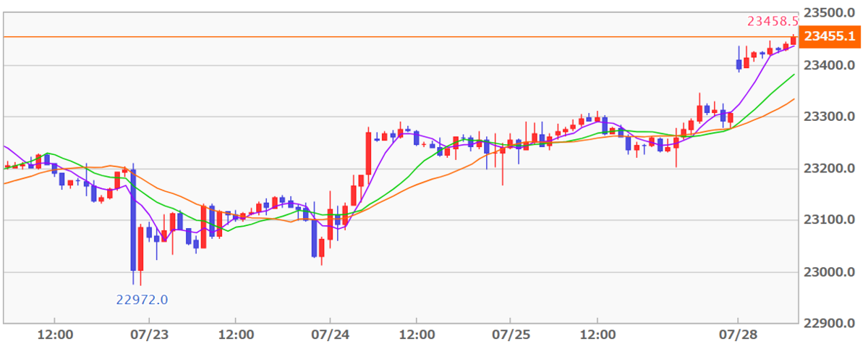The image size is (868, 344).
Task: Click the 07/28 date label
Action: pos(737,335)
